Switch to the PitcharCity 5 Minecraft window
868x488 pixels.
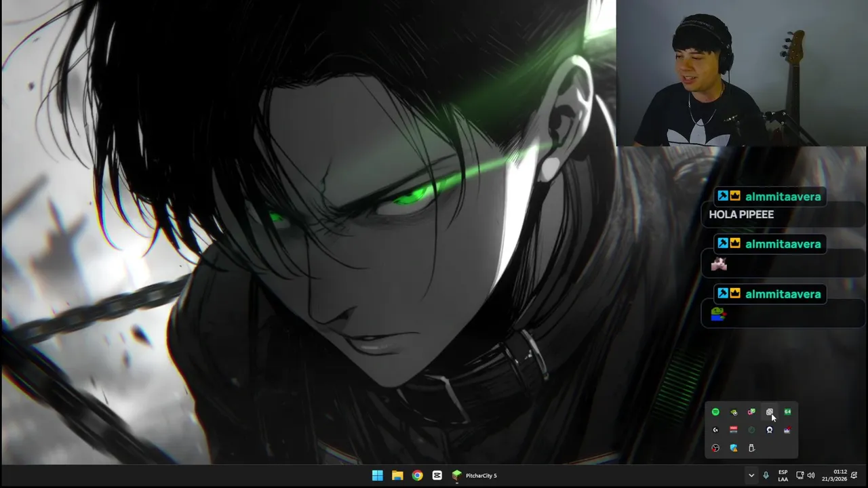[475, 476]
